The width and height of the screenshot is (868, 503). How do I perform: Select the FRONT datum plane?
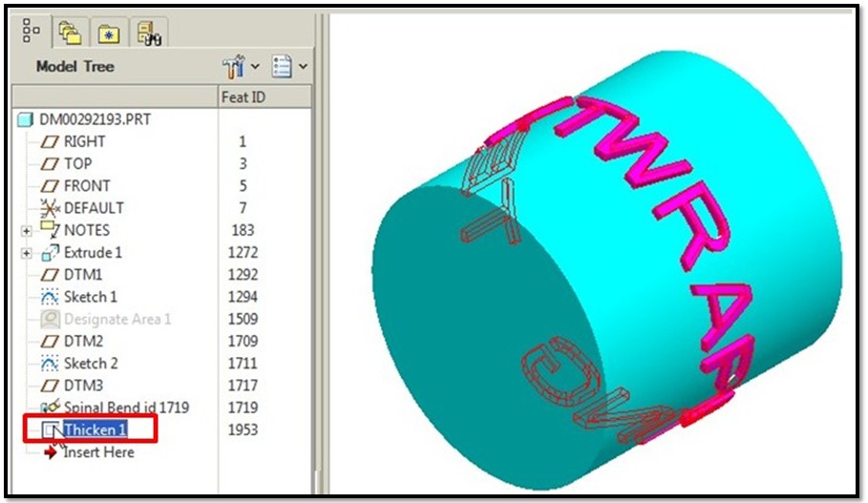[87, 186]
